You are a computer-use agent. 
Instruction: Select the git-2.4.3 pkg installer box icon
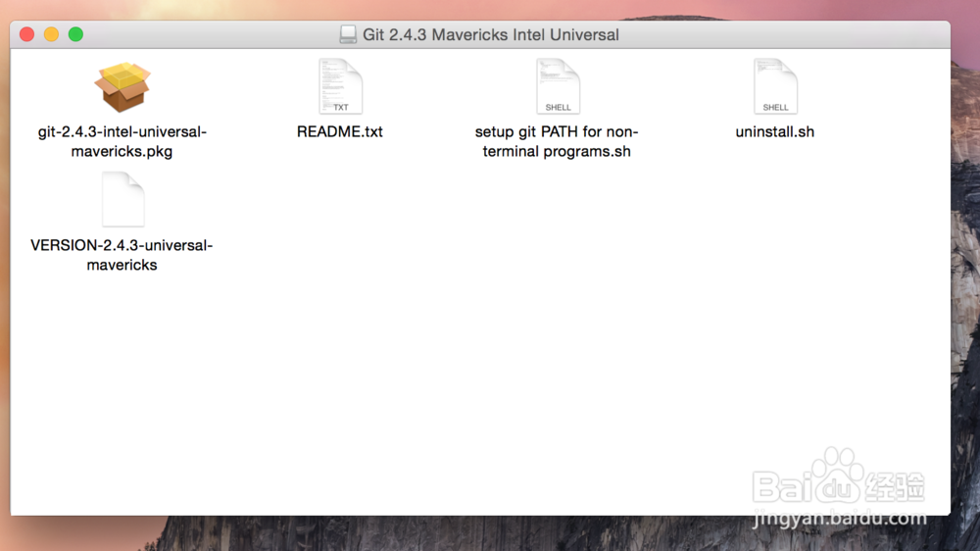pyautogui.click(x=122, y=87)
